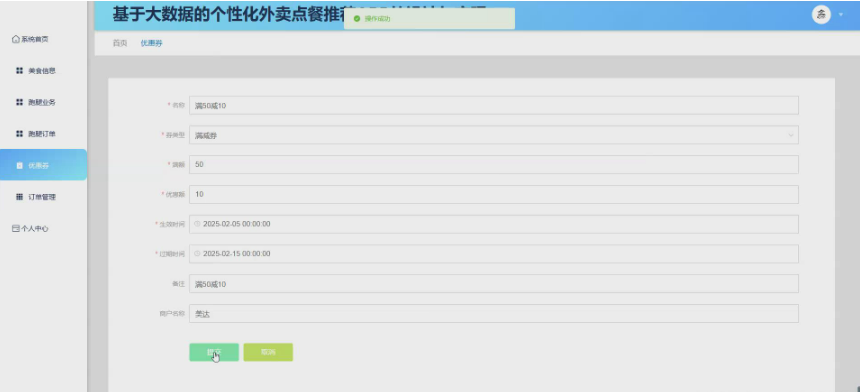Screen dimensions: 860x392
Task: Click the card icon beside 个人中心
Action: (x=16, y=229)
